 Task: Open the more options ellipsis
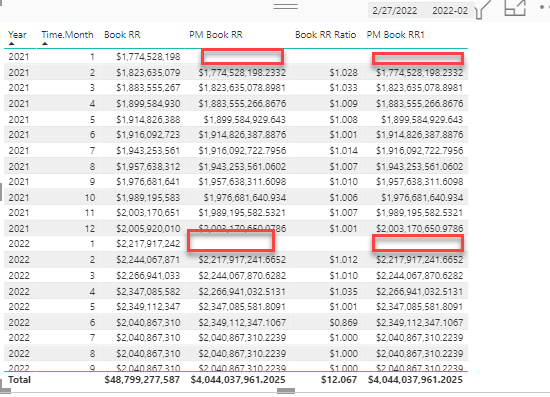point(545,7)
